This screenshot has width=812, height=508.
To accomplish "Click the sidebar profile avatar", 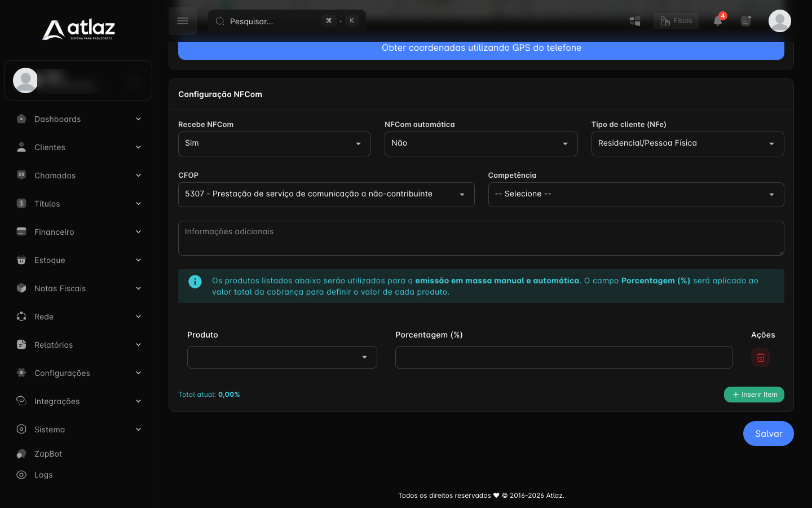I will pos(25,80).
